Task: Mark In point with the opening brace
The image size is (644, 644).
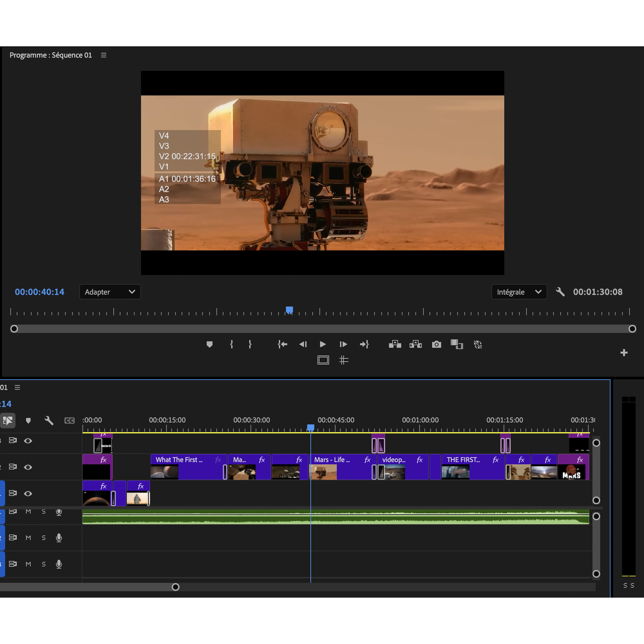Action: click(231, 344)
